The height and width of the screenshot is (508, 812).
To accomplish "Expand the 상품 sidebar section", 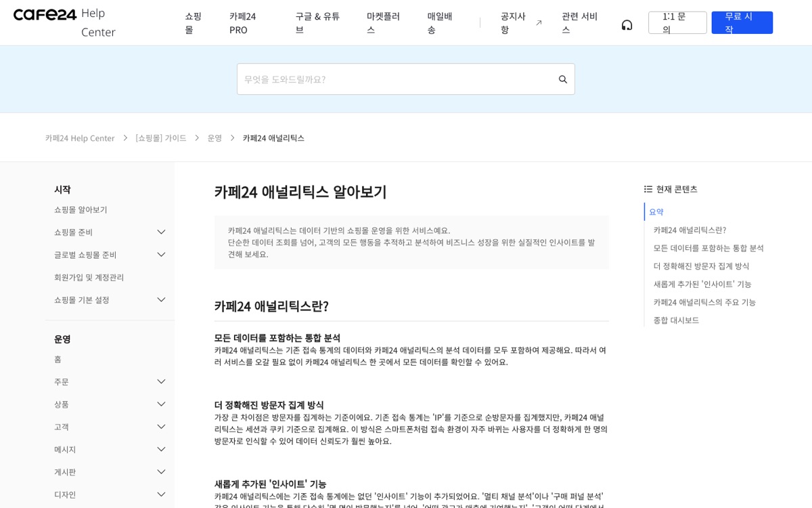I will click(161, 404).
